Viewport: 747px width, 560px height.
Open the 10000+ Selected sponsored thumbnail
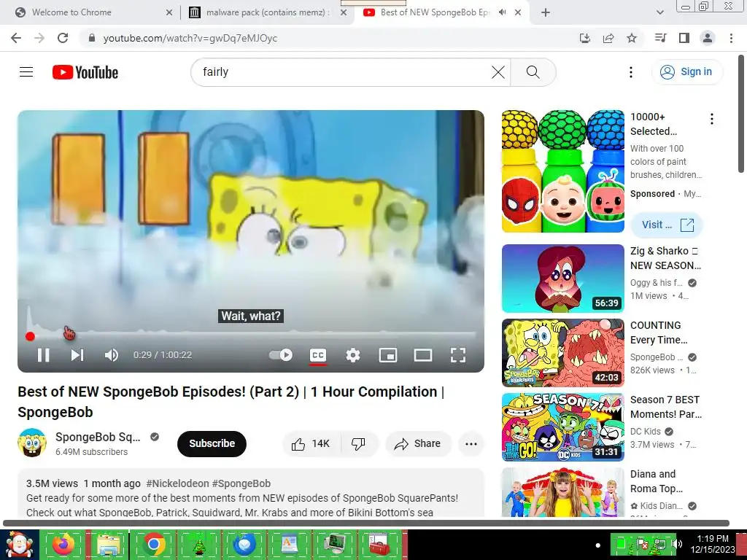coord(562,171)
